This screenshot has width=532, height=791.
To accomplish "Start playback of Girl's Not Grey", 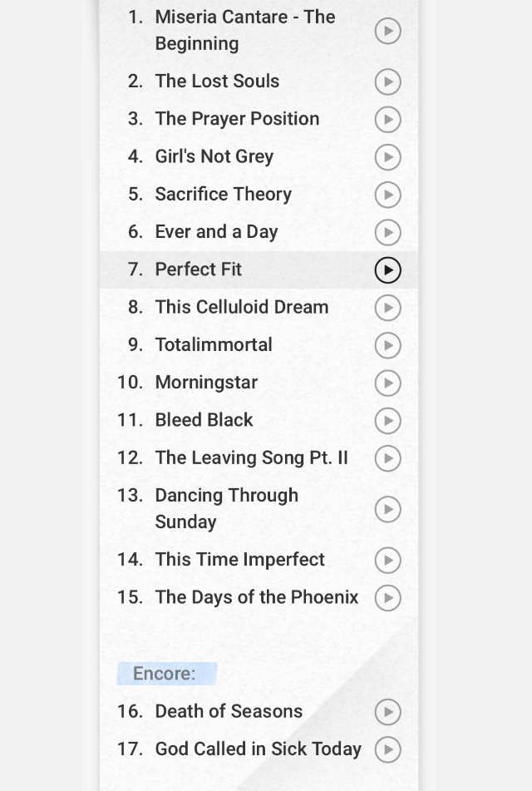I will tap(388, 157).
